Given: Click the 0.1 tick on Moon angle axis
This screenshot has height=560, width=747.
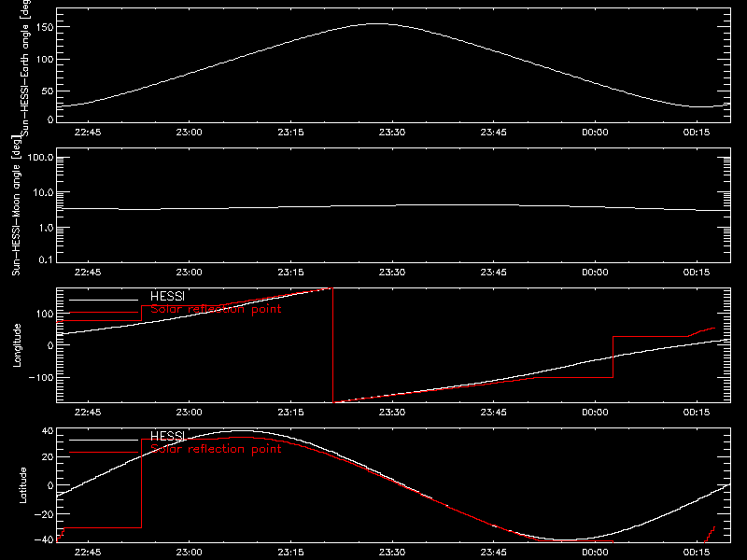Looking at the screenshot, I should tap(46, 259).
